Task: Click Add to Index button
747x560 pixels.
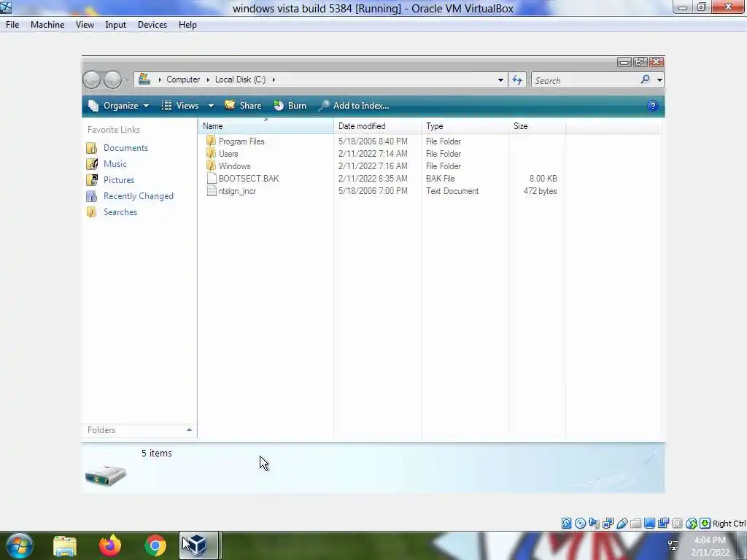Action: coord(354,106)
